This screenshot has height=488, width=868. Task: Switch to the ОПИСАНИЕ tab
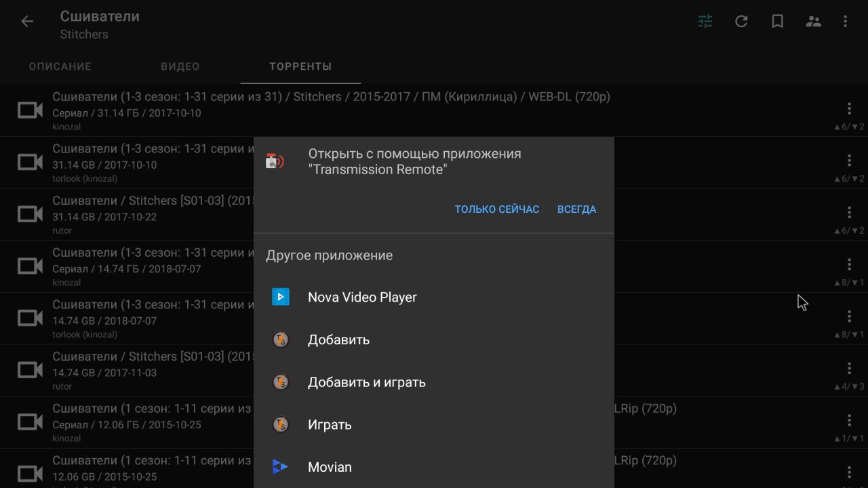[x=60, y=66]
